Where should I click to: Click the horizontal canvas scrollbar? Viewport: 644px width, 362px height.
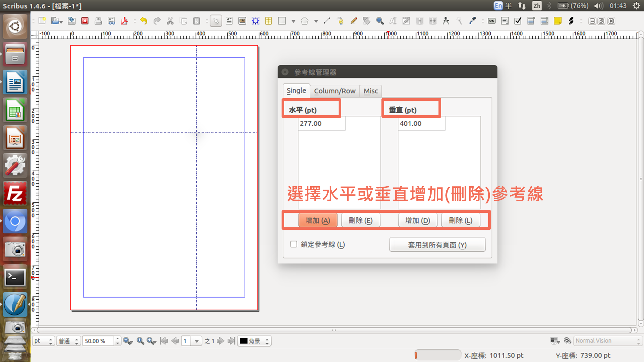coord(334,330)
